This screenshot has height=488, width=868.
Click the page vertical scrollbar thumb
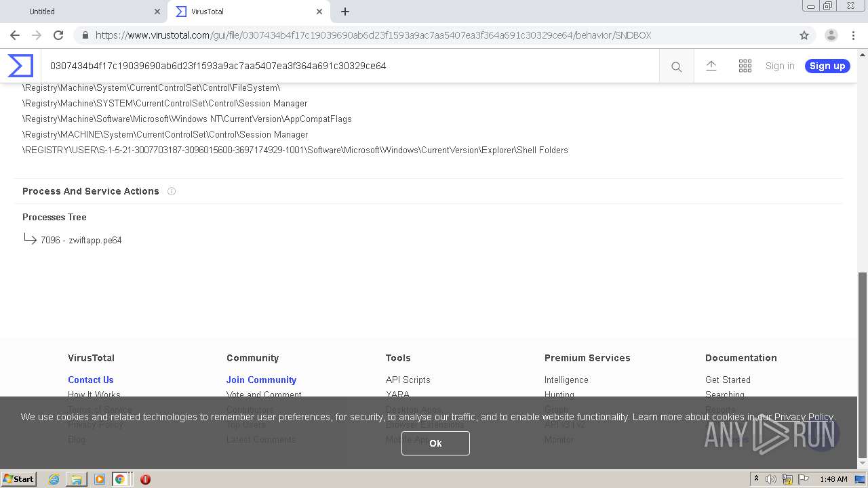coord(863,365)
